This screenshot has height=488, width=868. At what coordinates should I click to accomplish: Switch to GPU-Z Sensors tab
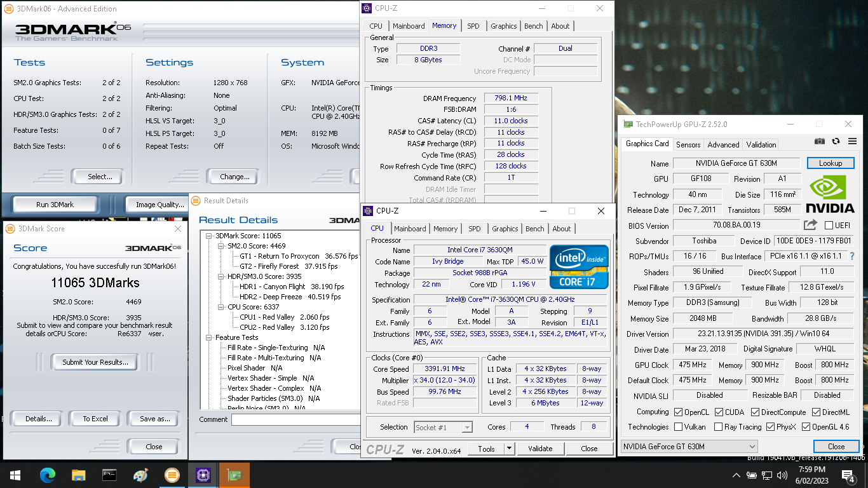pos(688,144)
